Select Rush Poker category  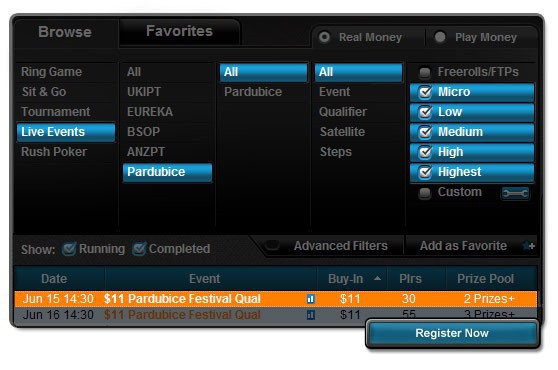66,152
